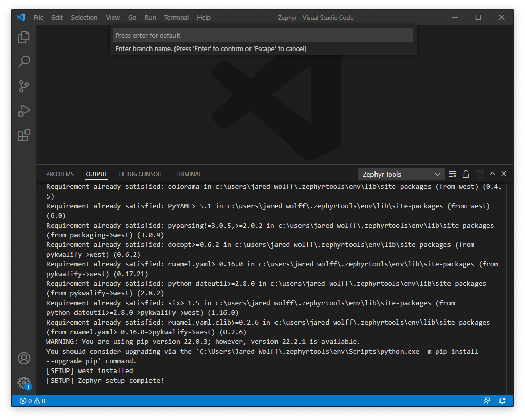Click the 'Enter branch name' prompt text
525x420 pixels.
coord(211,49)
